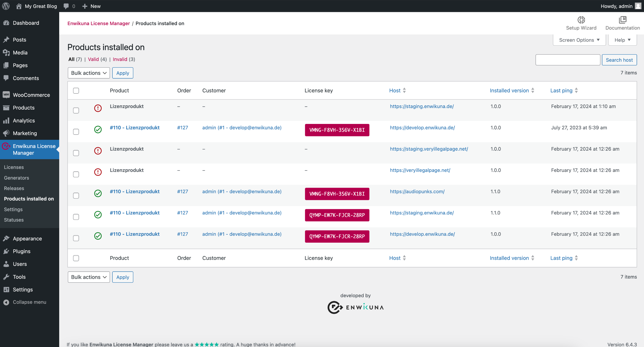Click the Products box icon

pos(6,107)
